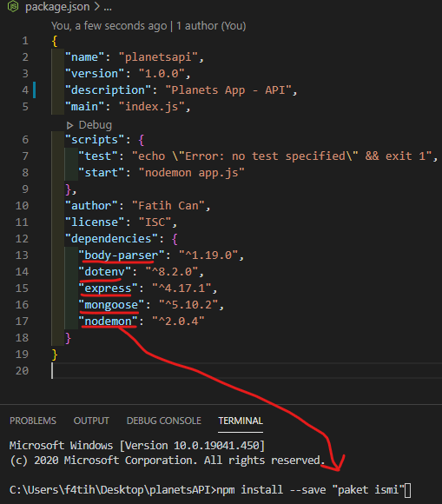Click the "^8.2.0" version string

[172, 272]
